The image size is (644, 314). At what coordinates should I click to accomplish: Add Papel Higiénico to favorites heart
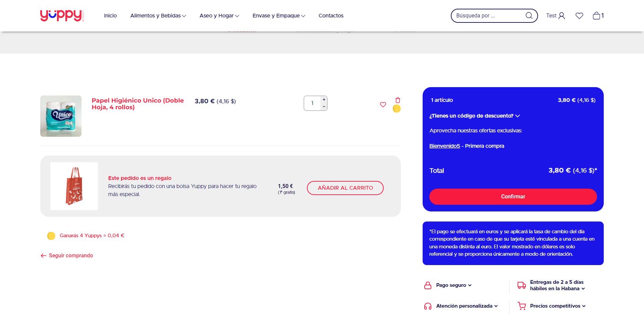[383, 105]
